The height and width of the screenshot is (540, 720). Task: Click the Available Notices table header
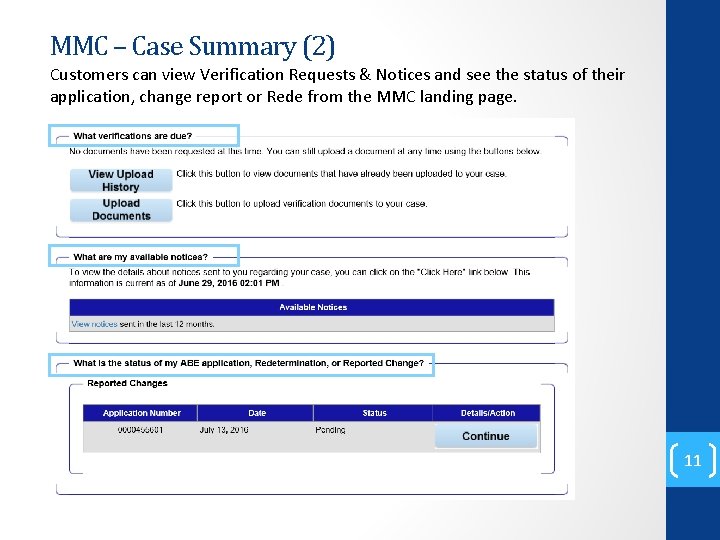click(x=312, y=307)
